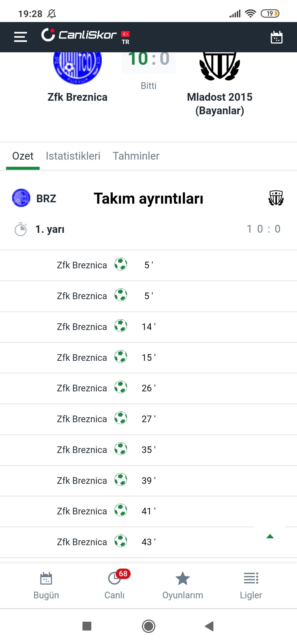The width and height of the screenshot is (297, 644).
Task: Switch to the Istatistikleri tab
Action: pos(73,156)
